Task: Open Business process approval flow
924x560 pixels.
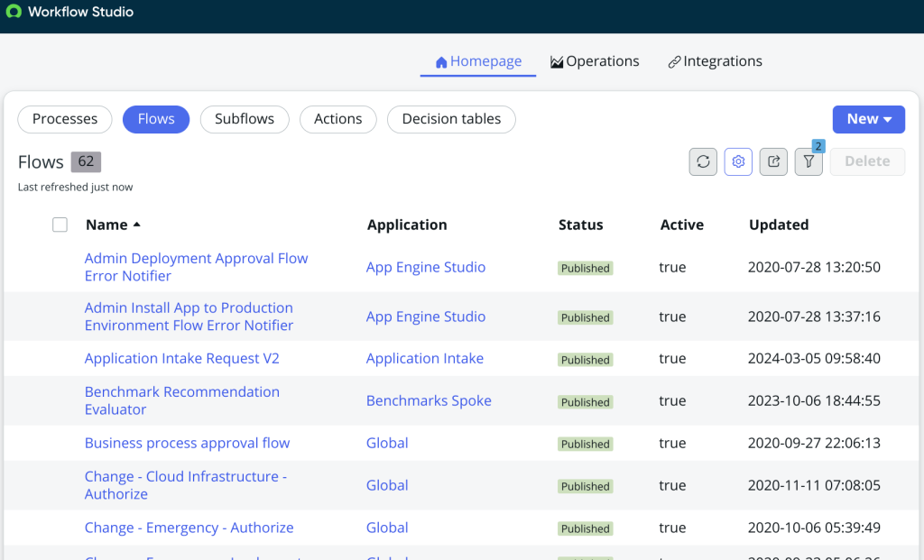Action: point(188,443)
